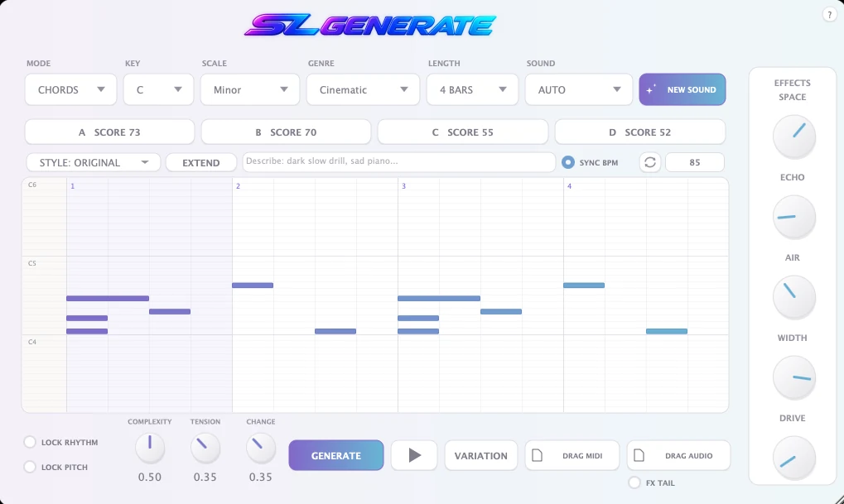This screenshot has width=844, height=504.
Task: Expand the Length dropdown showing 4 BARS
Action: [472, 89]
